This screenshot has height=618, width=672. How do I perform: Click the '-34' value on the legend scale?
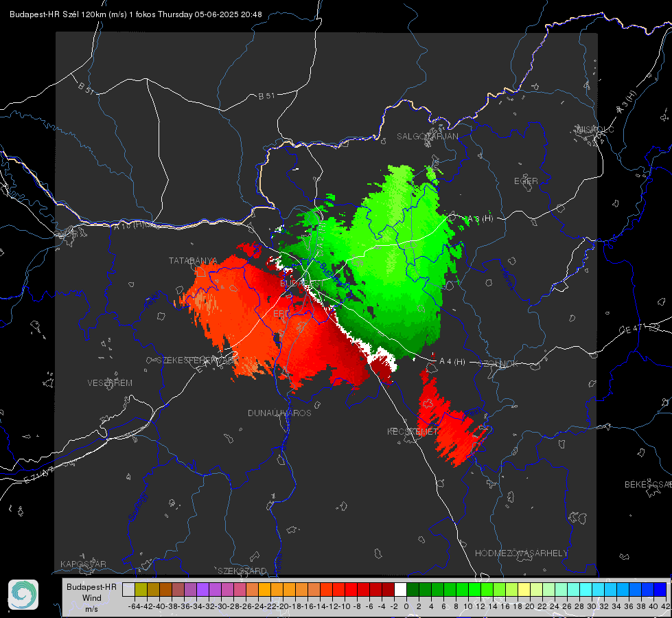(196, 606)
